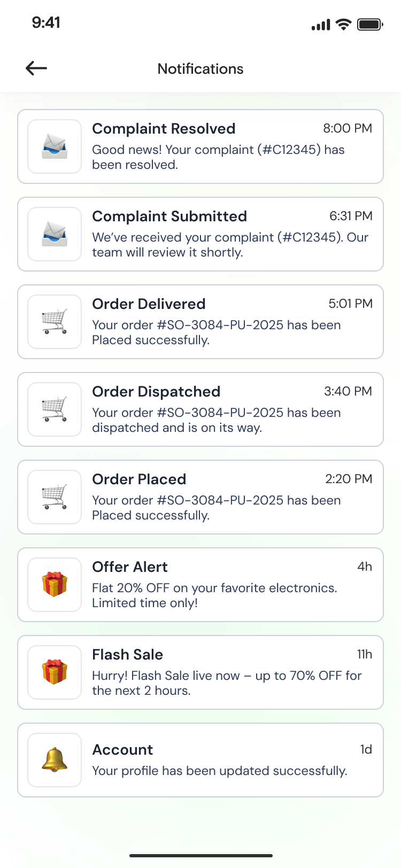The height and width of the screenshot is (868, 401).
Task: Tap the Offer Alert gift icon
Action: coord(55,585)
